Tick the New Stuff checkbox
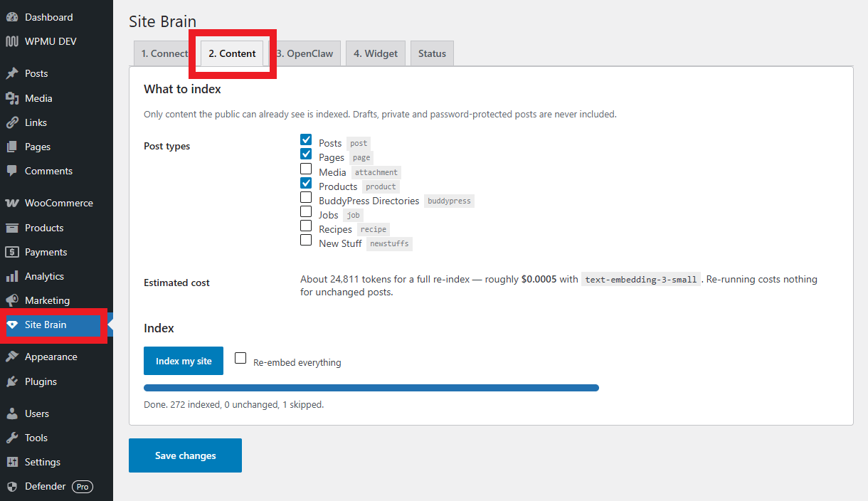The image size is (868, 501). click(x=306, y=240)
